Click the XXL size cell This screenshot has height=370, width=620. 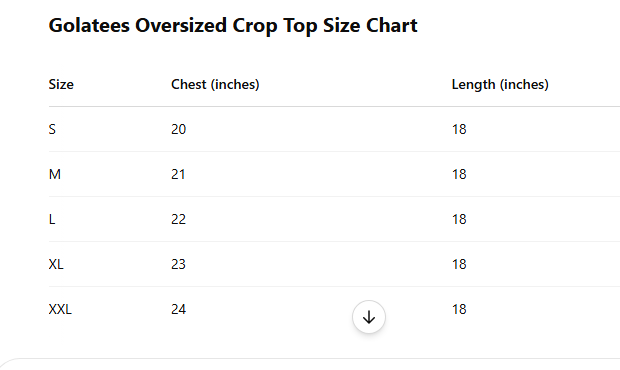60,310
